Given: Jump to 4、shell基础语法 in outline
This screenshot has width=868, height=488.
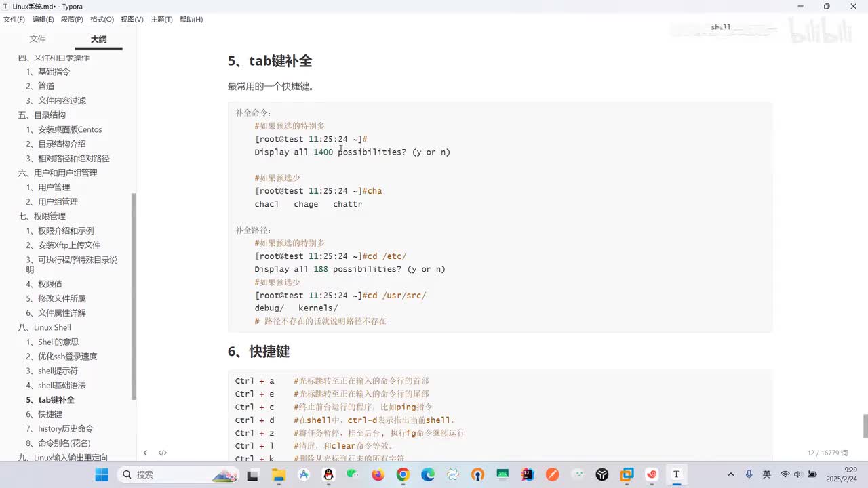Looking at the screenshot, I should tap(56, 386).
